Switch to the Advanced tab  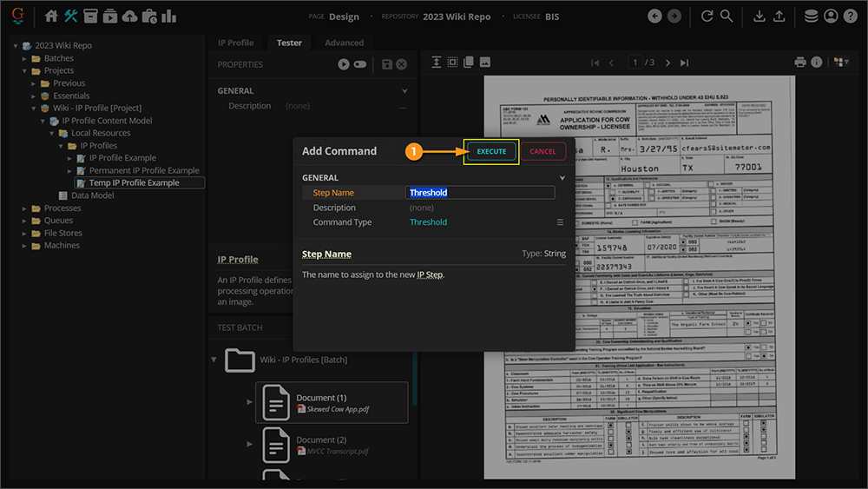[x=344, y=43]
